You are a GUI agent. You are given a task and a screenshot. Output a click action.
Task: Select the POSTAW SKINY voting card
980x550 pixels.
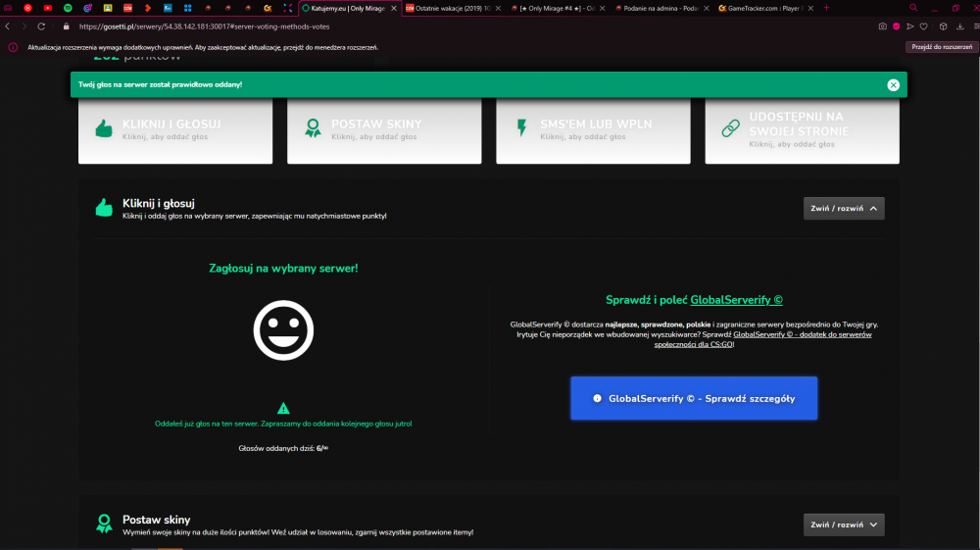pyautogui.click(x=384, y=130)
